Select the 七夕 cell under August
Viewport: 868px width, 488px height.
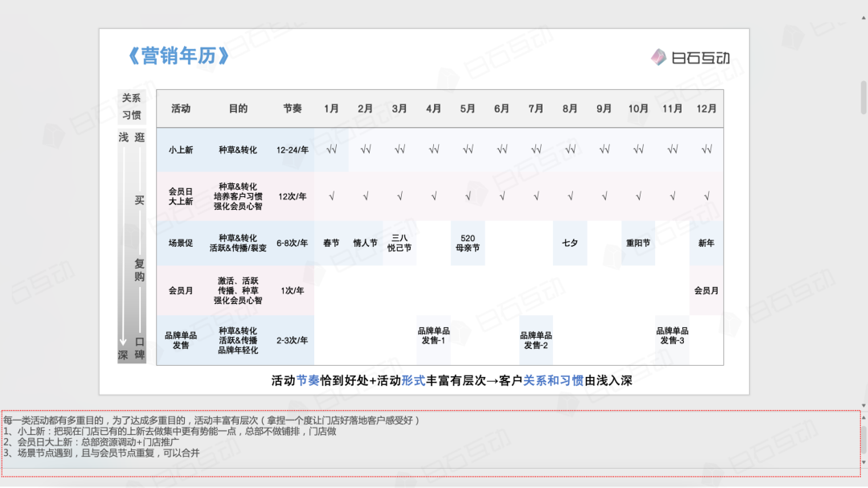[x=570, y=243]
